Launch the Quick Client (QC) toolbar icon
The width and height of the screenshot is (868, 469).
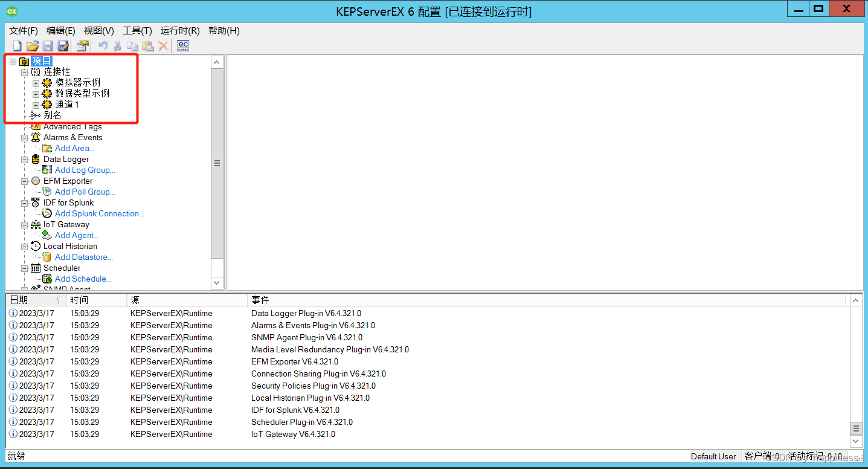click(183, 46)
